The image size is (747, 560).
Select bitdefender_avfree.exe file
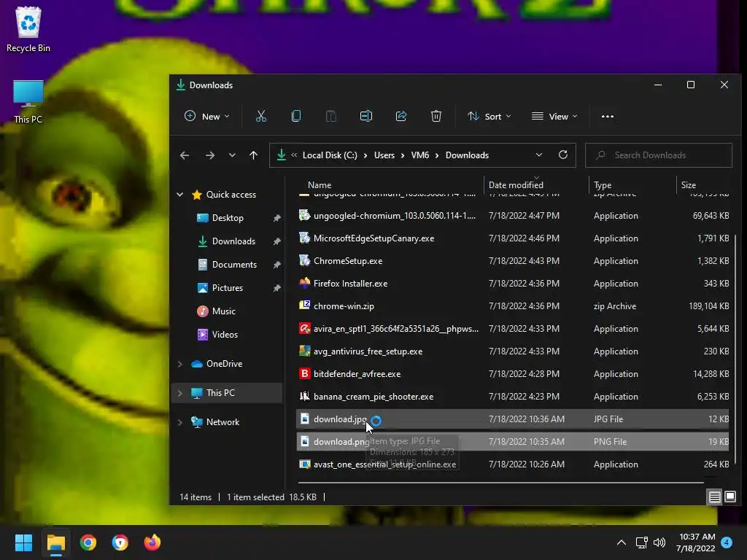[x=514, y=374]
